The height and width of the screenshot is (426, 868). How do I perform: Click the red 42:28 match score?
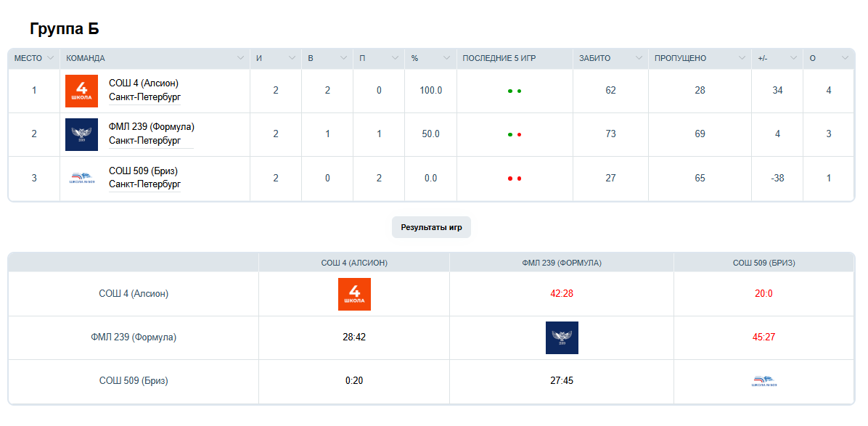(x=562, y=294)
